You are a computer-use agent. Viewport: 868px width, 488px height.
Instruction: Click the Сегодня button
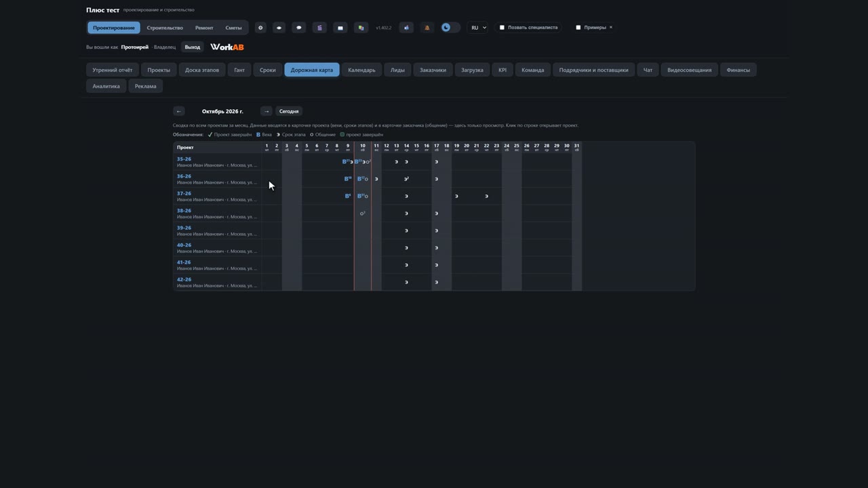point(289,111)
